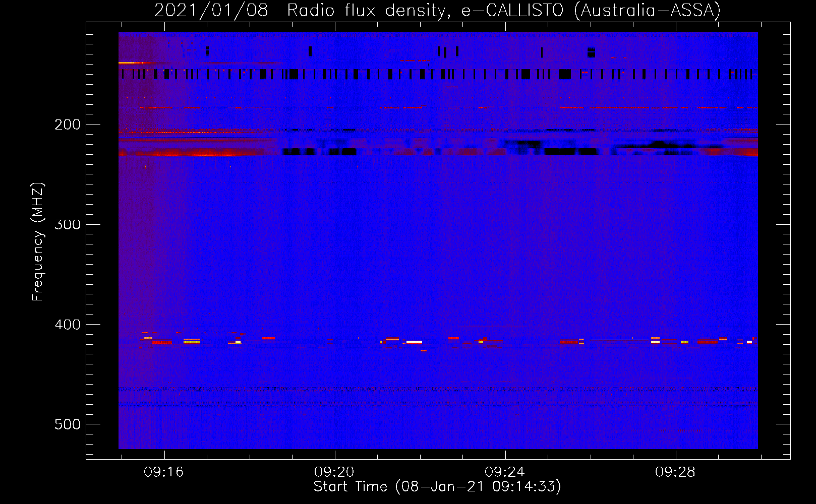Click the 09:20 time tick label
The height and width of the screenshot is (504, 816).
pos(334,472)
